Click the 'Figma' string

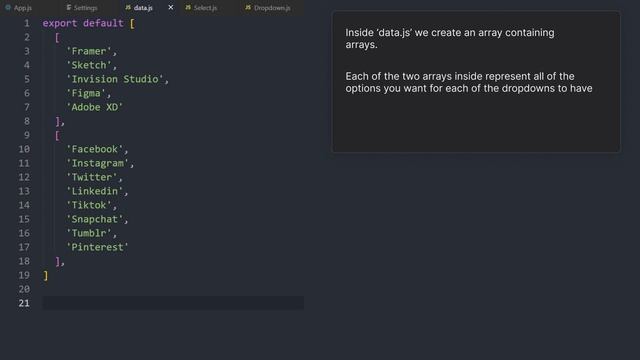click(x=86, y=93)
